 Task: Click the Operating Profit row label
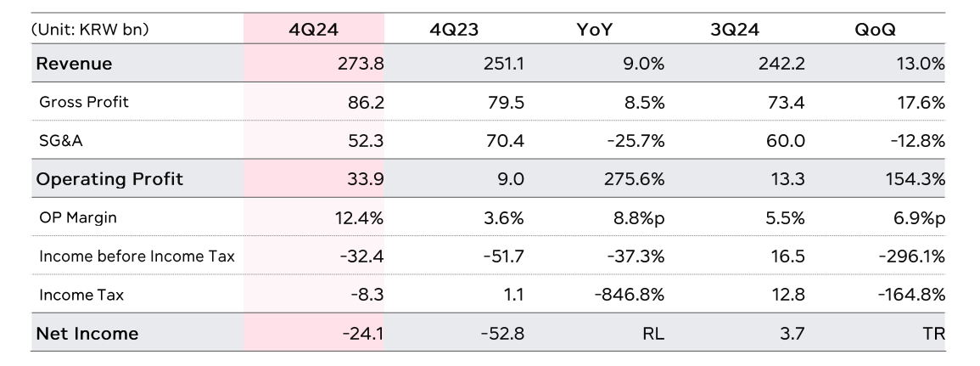coord(109,179)
